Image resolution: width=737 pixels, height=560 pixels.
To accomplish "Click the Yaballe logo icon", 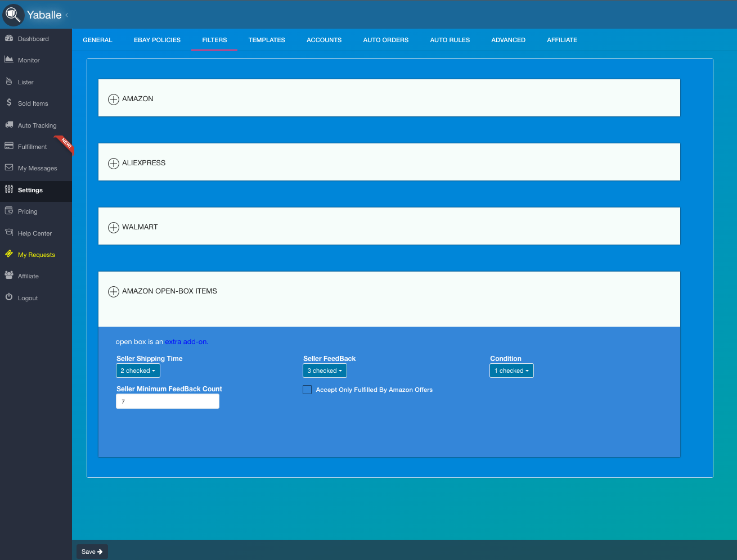I will tap(13, 15).
